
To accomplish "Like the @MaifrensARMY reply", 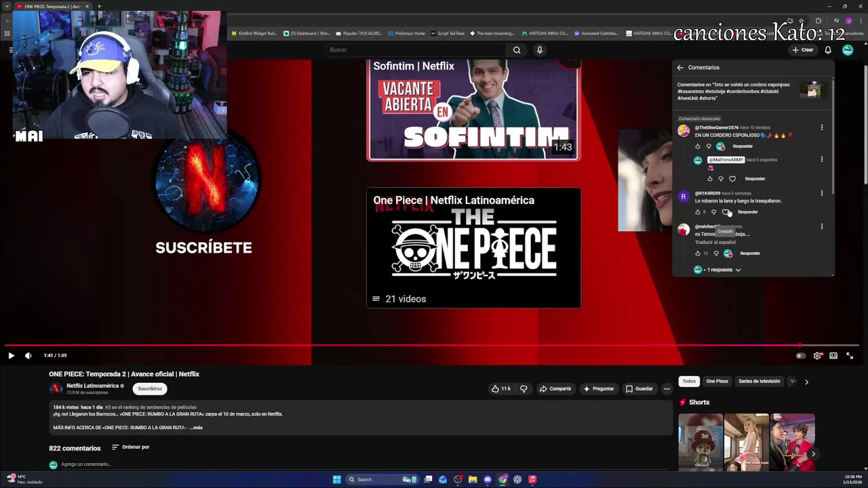I will (x=710, y=179).
